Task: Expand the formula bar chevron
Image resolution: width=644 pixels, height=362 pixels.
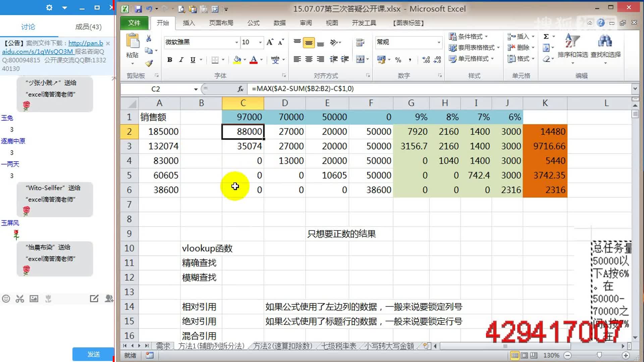Action: pos(635,89)
